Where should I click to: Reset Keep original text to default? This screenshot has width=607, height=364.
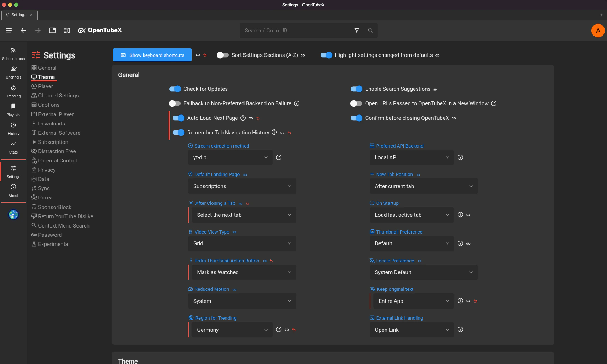click(x=476, y=301)
